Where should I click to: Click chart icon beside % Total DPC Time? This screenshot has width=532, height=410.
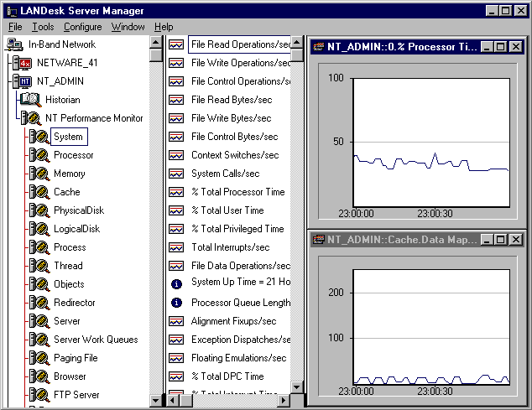coord(176,376)
